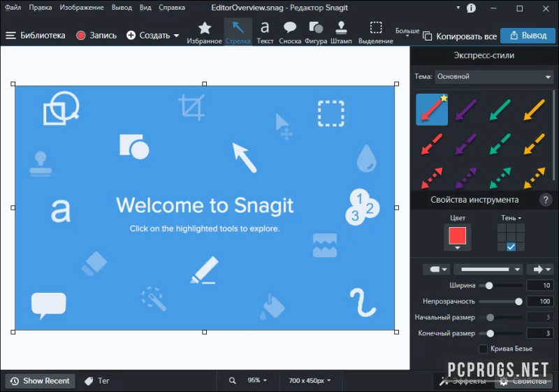Open the Theme (Тема) Основной combo box
The height and width of the screenshot is (392, 559).
click(494, 77)
